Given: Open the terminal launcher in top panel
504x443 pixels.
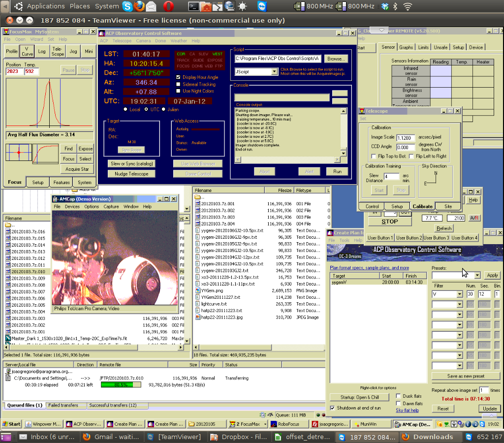Looking at the screenshot, I should click(193, 6).
